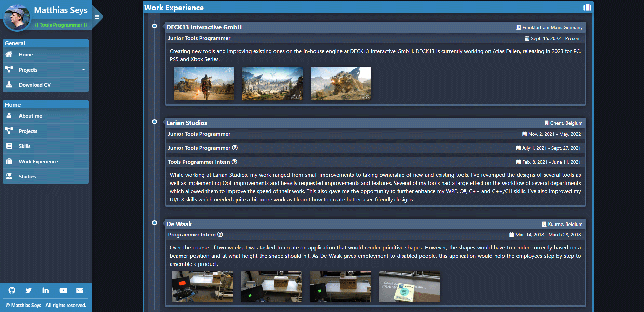
Task: Click the DECK13 Interactive GmbH heading
Action: click(204, 27)
